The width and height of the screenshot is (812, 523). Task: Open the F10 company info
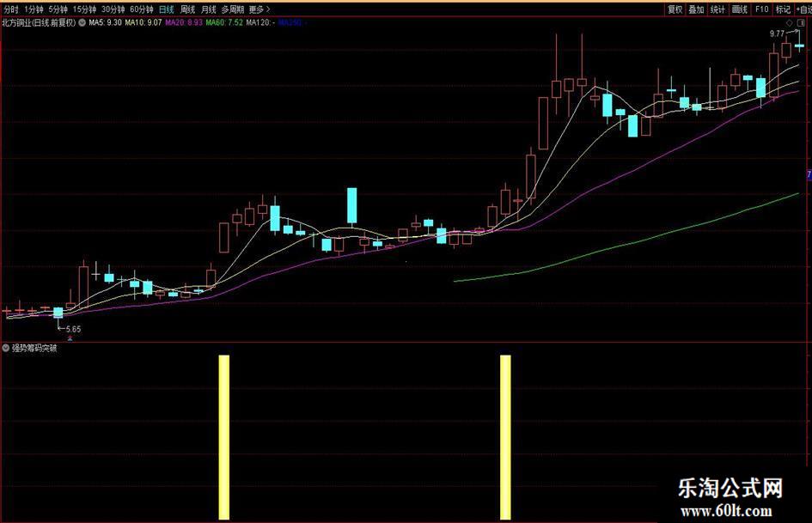point(762,9)
